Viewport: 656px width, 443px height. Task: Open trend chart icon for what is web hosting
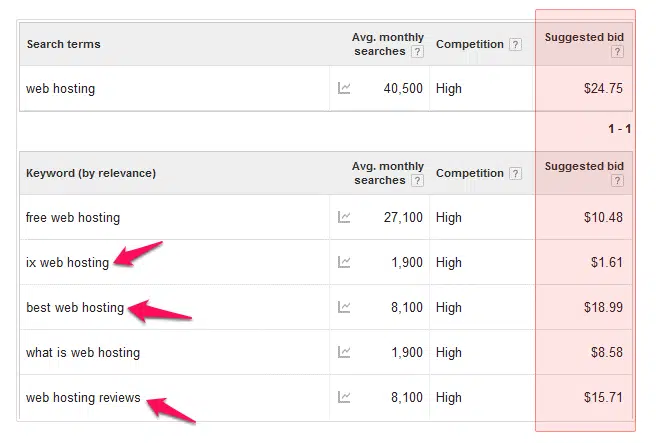[x=344, y=352]
